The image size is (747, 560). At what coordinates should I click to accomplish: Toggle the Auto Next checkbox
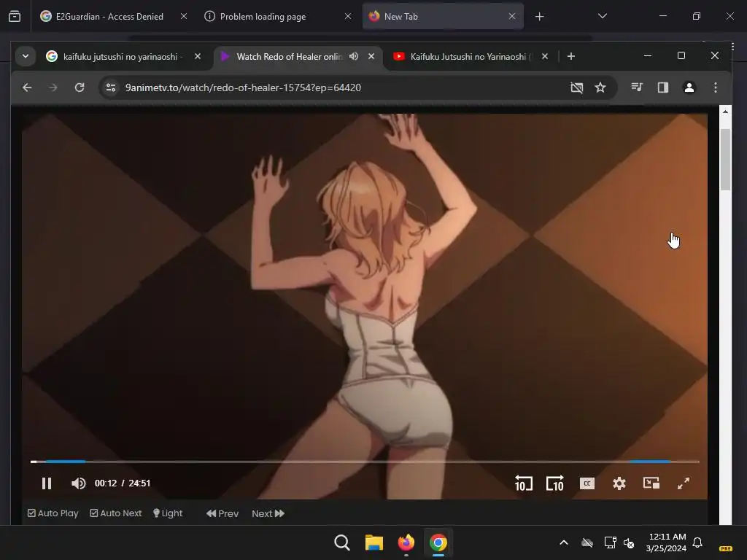(116, 513)
